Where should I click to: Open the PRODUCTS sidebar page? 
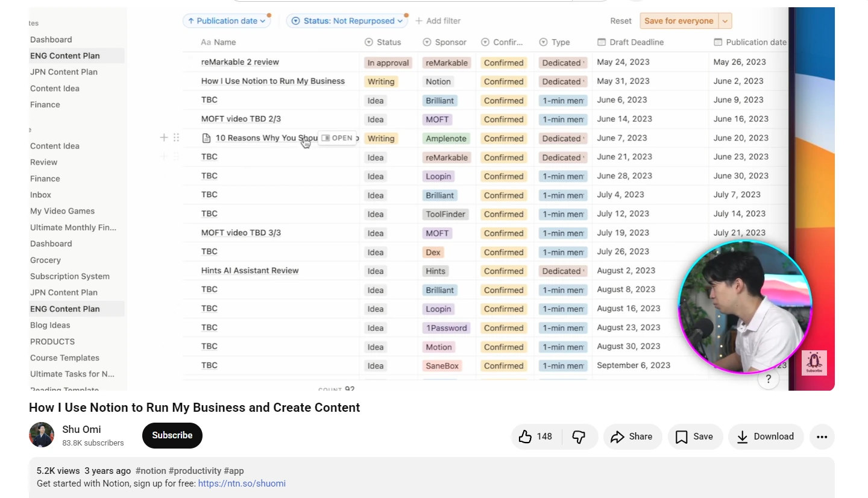pos(52,341)
